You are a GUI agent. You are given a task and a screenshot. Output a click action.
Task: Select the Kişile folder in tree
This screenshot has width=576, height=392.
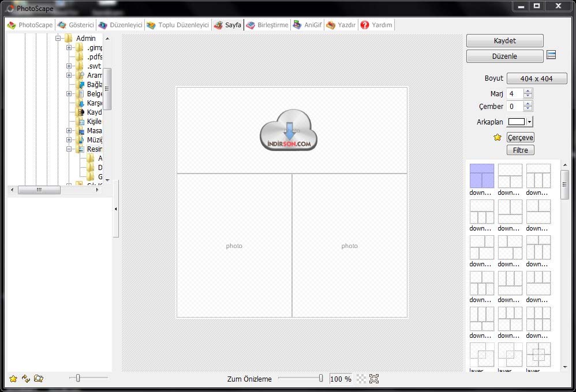tap(94, 122)
